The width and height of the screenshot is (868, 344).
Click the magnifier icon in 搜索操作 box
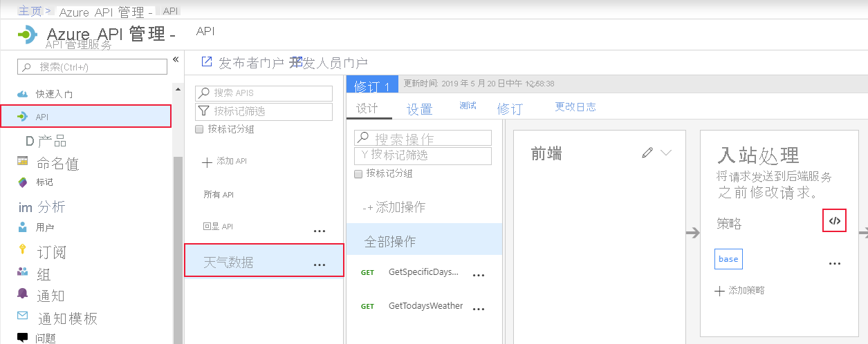362,138
